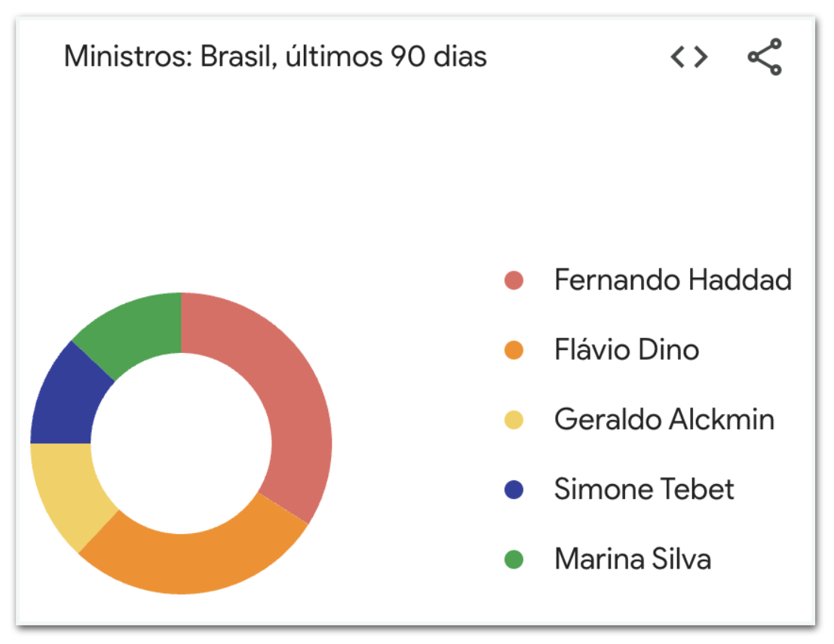
Task: Click the Marina Silva legend label
Action: [633, 559]
